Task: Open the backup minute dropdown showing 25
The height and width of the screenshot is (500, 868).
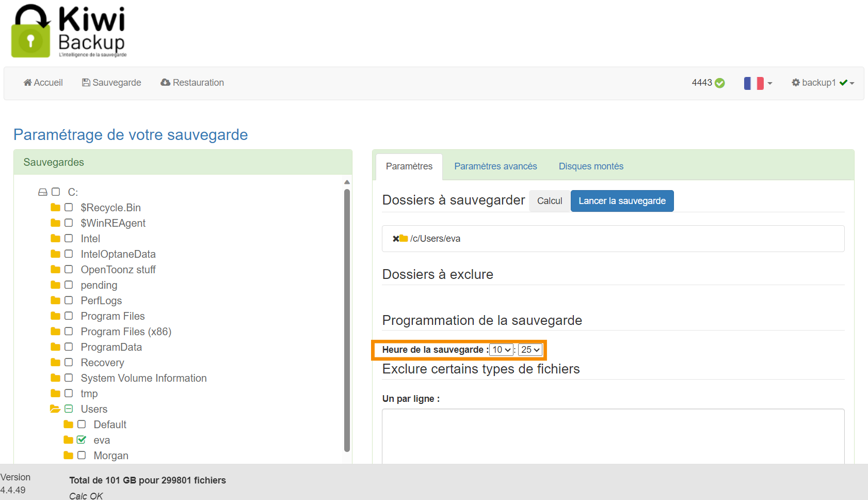Action: [x=530, y=350]
